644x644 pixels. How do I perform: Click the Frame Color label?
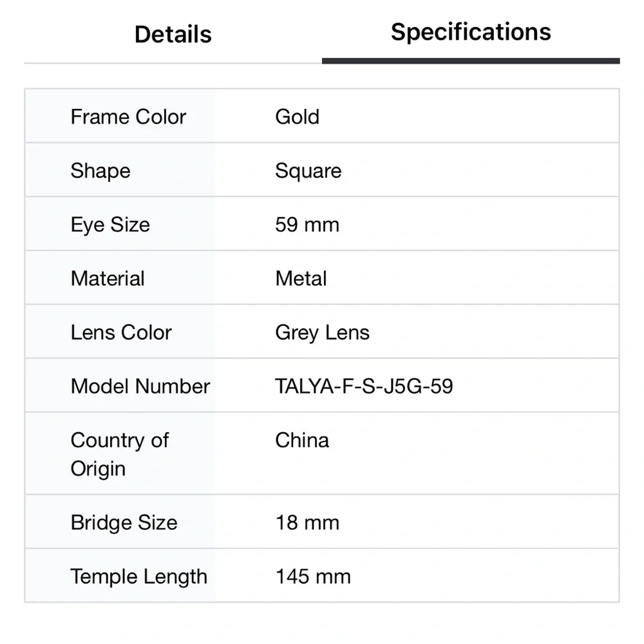click(128, 117)
